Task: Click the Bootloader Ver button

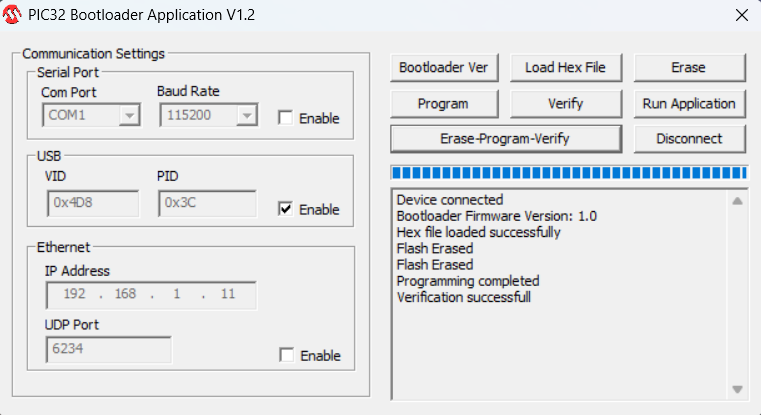Action: point(443,67)
